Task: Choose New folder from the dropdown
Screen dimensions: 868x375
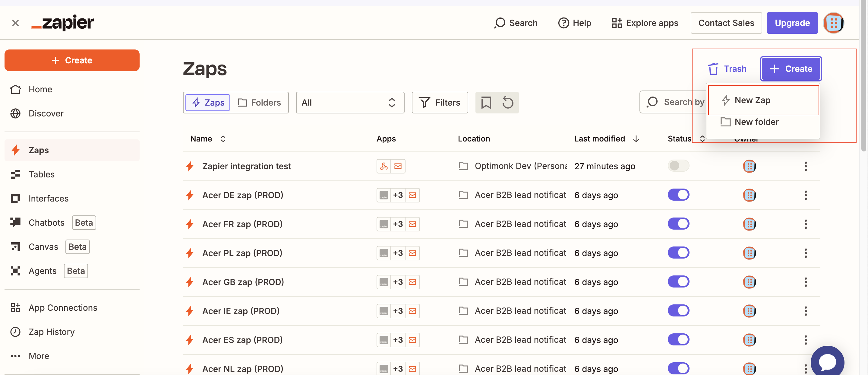Action: (x=763, y=122)
